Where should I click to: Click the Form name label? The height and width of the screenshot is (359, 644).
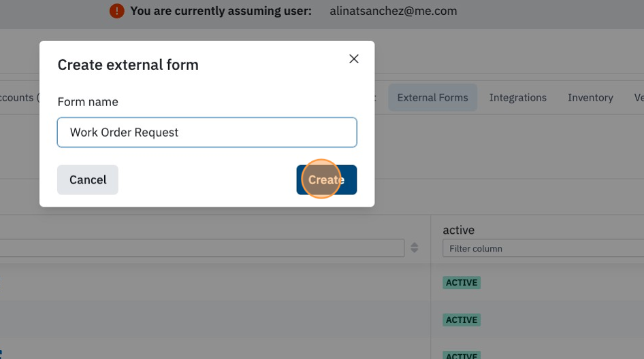click(88, 102)
